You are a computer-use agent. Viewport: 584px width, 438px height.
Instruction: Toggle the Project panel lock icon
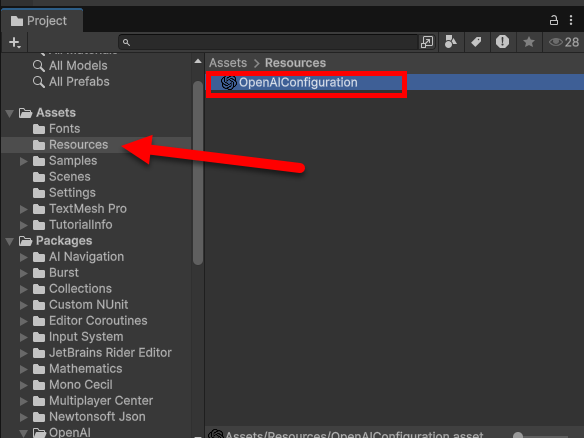tap(553, 20)
